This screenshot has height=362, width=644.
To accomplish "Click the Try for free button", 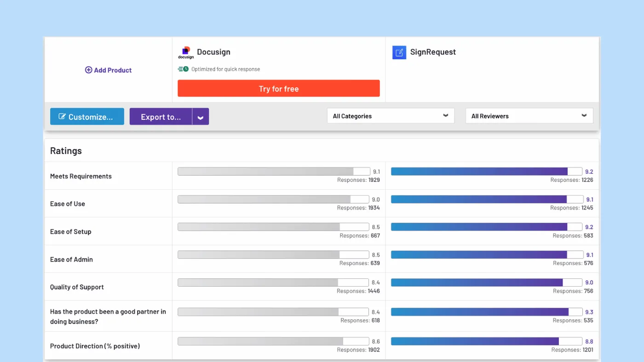I will [278, 88].
